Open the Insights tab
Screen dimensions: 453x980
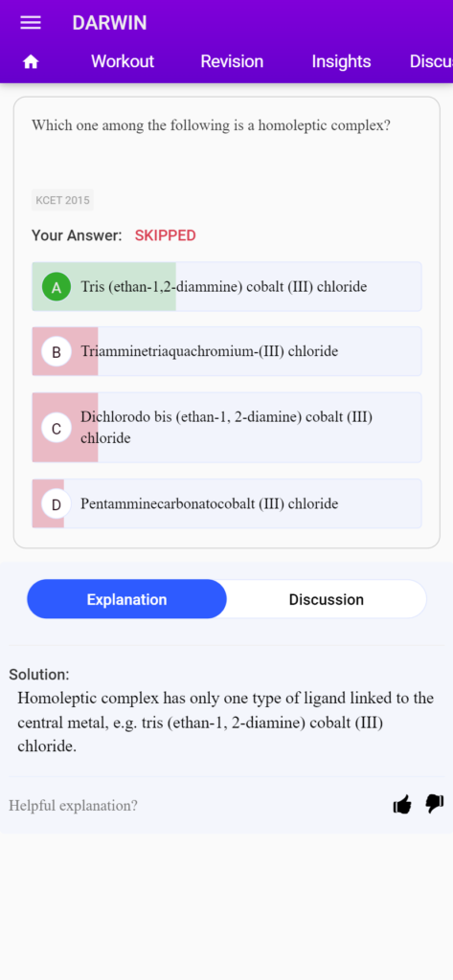coord(342,61)
